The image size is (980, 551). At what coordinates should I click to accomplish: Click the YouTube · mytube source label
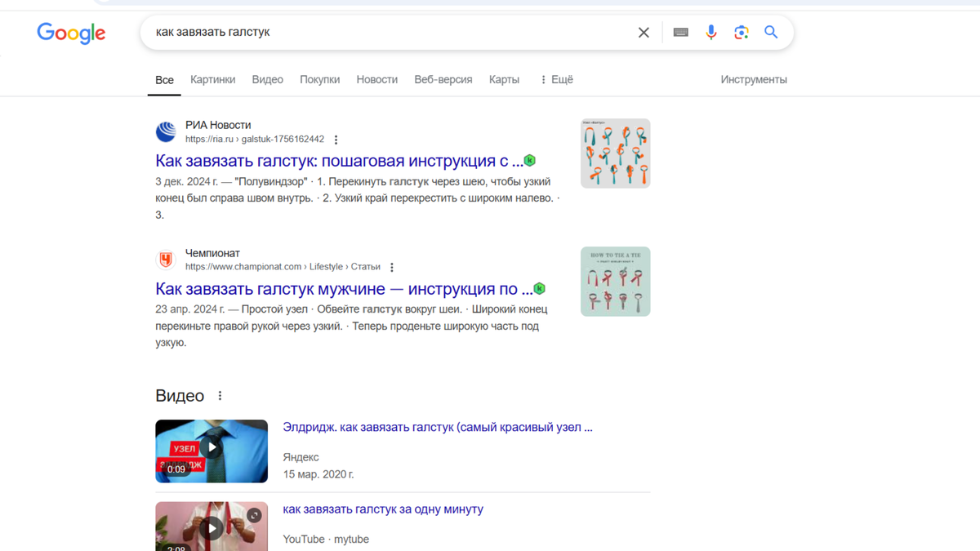coord(326,539)
